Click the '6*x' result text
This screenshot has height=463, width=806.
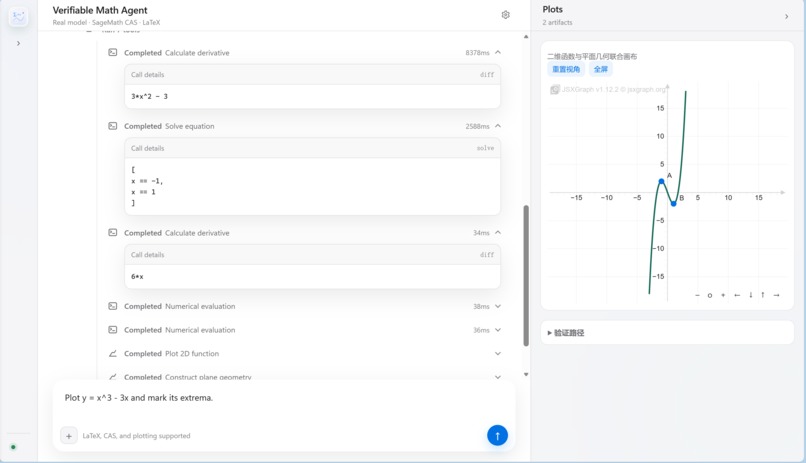coord(137,276)
